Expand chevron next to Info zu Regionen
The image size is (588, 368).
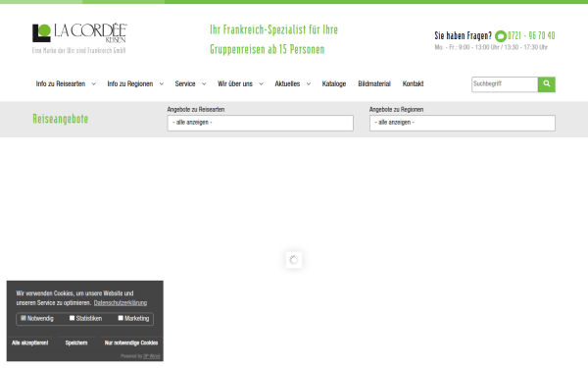pyautogui.click(x=162, y=83)
